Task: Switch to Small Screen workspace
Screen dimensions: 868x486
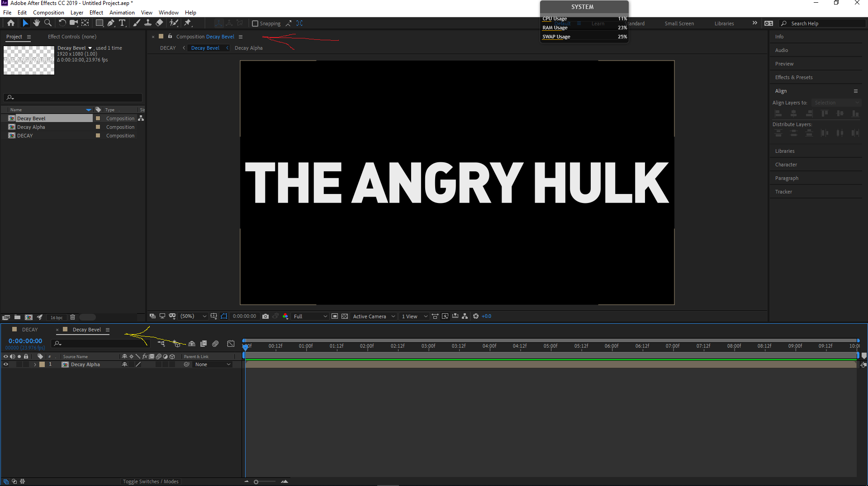Action: (x=679, y=24)
